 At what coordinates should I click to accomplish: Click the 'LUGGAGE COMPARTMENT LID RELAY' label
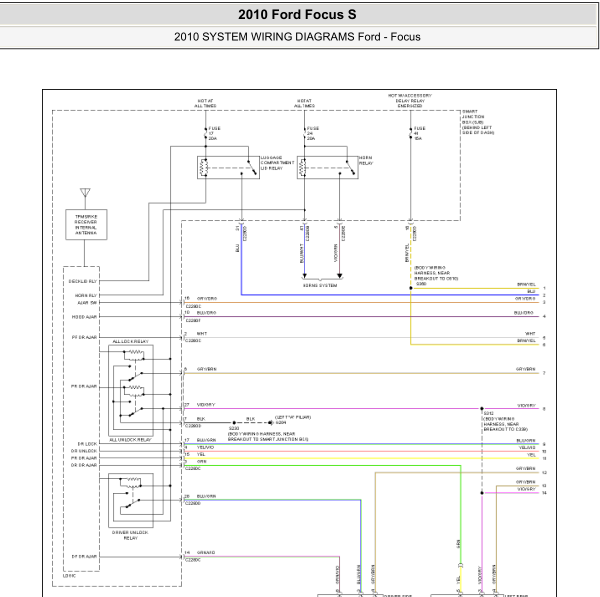[277, 163]
